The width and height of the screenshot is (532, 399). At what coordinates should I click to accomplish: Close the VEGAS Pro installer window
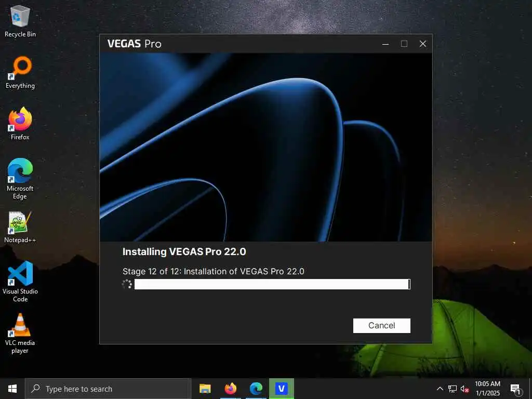point(423,44)
